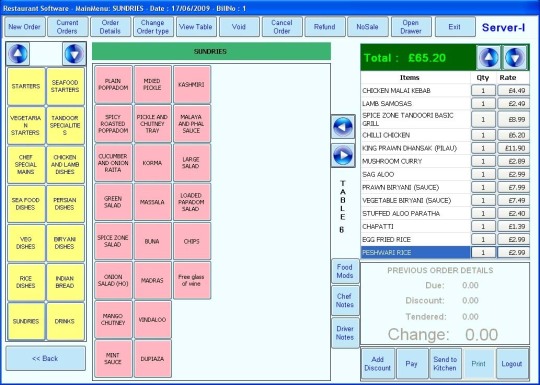Select the SUNDRIES category

(26, 321)
